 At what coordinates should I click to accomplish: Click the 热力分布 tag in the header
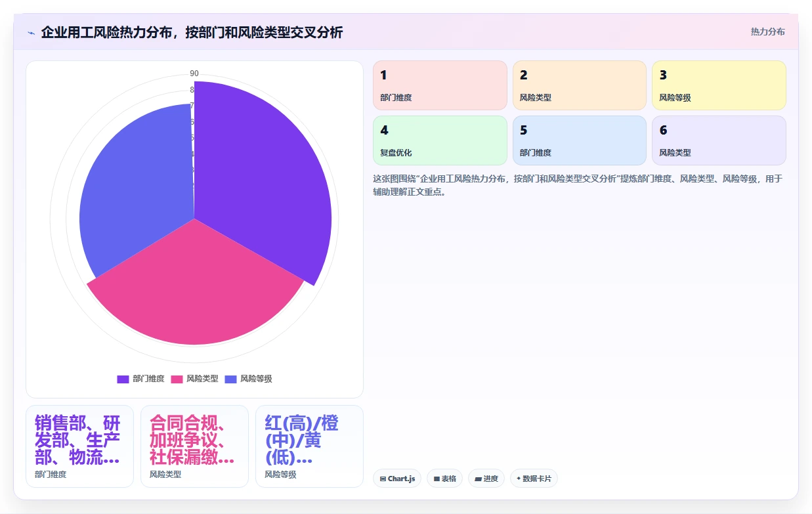pyautogui.click(x=767, y=32)
